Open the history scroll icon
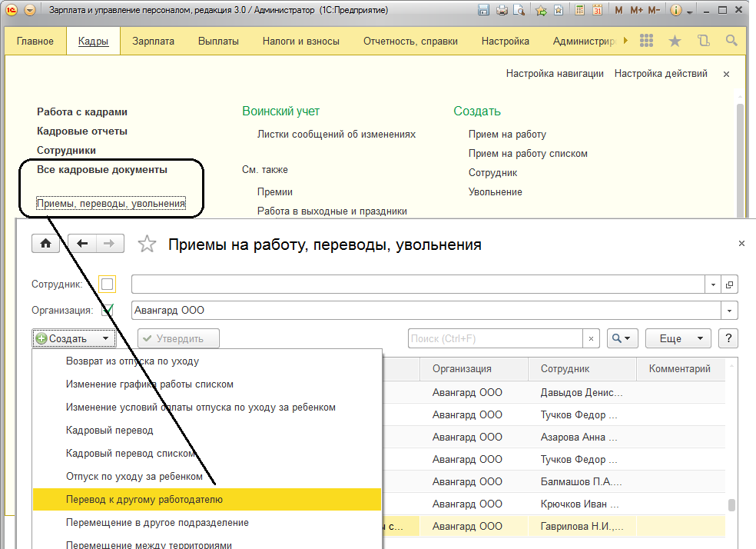 (703, 41)
